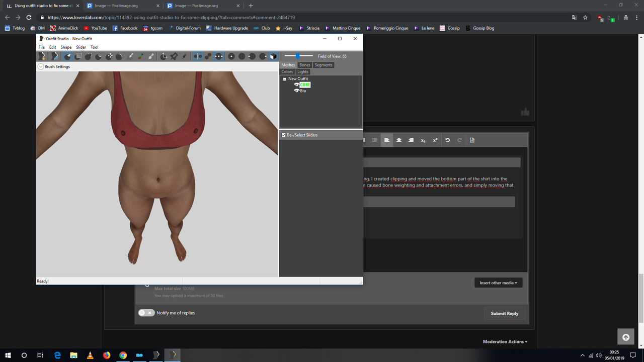Image resolution: width=644 pixels, height=362 pixels.
Task: Select the CBBE mesh in the tree
Action: 305,84
